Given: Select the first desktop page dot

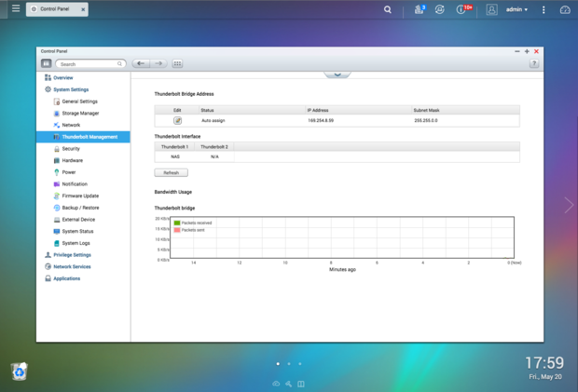Looking at the screenshot, I should point(278,364).
